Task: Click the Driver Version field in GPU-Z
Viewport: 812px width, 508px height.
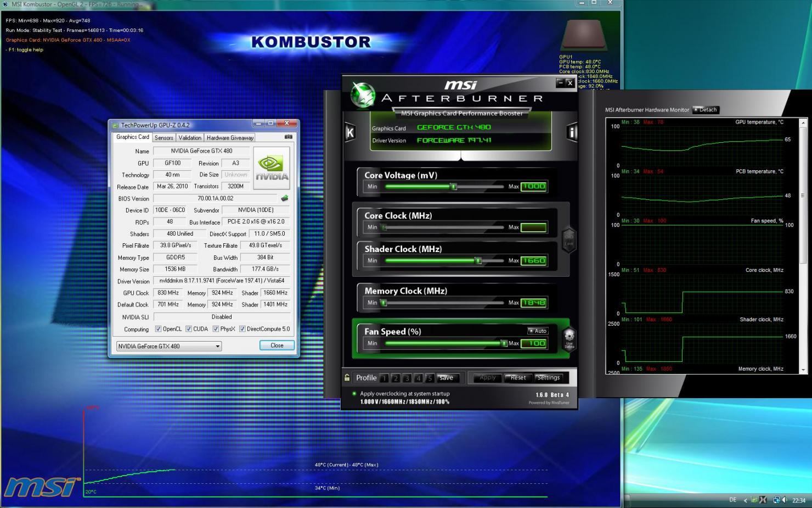Action: [x=222, y=281]
